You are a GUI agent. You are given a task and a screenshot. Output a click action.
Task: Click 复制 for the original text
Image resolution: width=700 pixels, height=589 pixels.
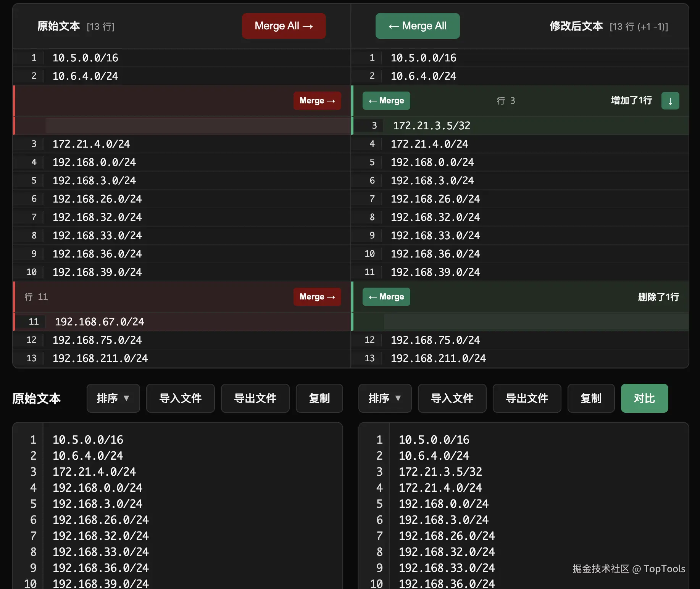coord(319,398)
